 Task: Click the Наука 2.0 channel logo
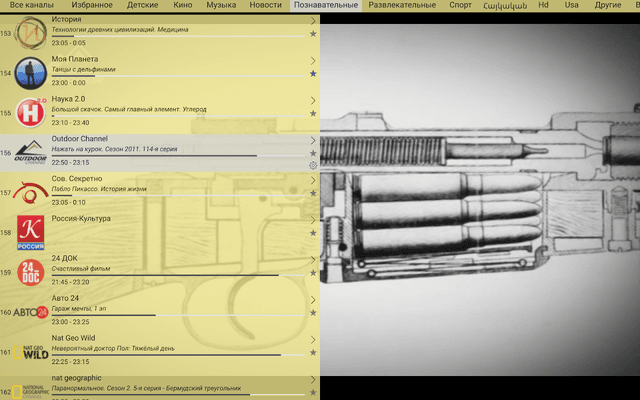tap(31, 113)
